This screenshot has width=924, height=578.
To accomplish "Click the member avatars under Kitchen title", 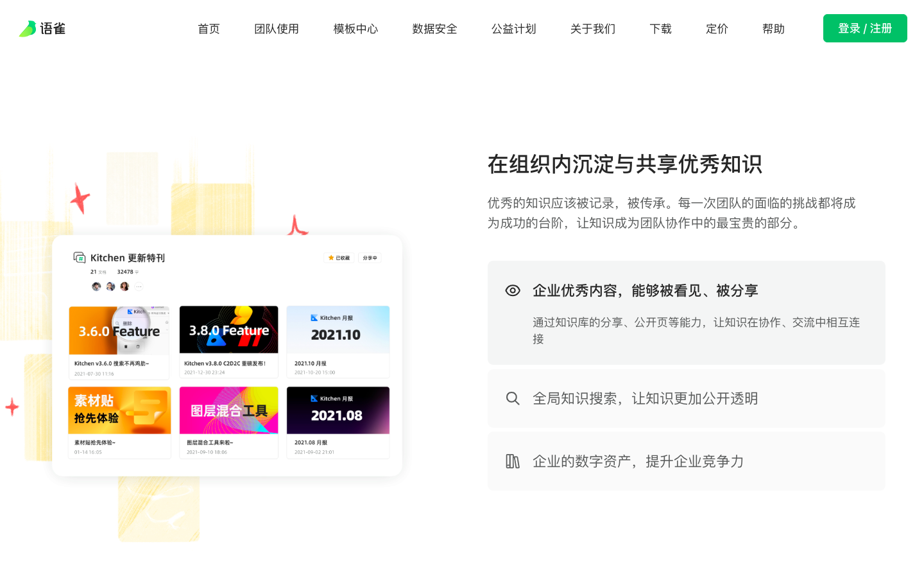I will tap(110, 286).
